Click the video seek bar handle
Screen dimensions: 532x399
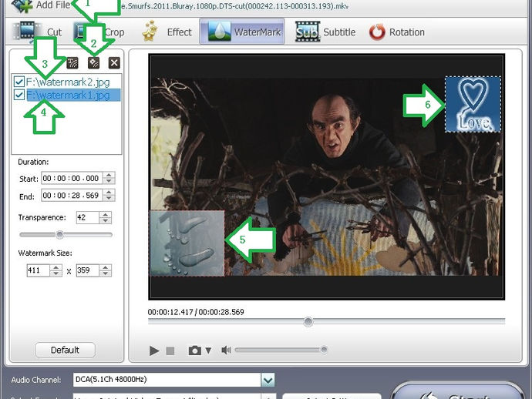pyautogui.click(x=308, y=321)
